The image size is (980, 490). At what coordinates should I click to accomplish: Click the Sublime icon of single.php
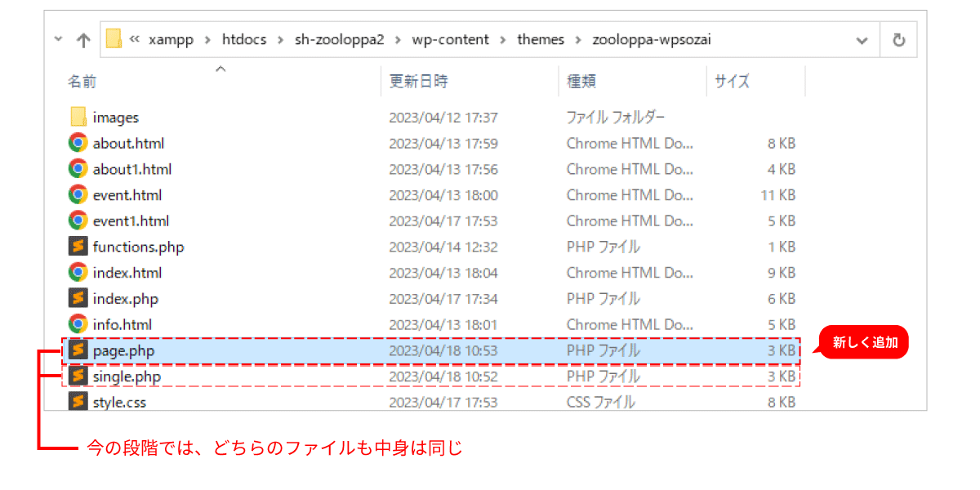click(x=78, y=376)
